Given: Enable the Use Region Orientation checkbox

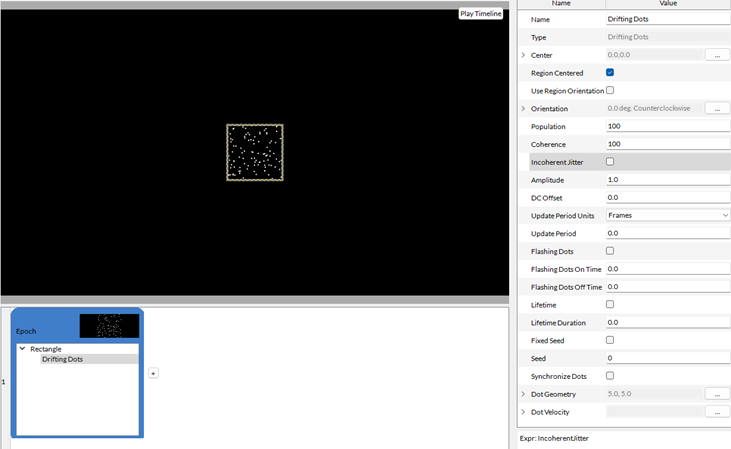Looking at the screenshot, I should pyautogui.click(x=610, y=91).
